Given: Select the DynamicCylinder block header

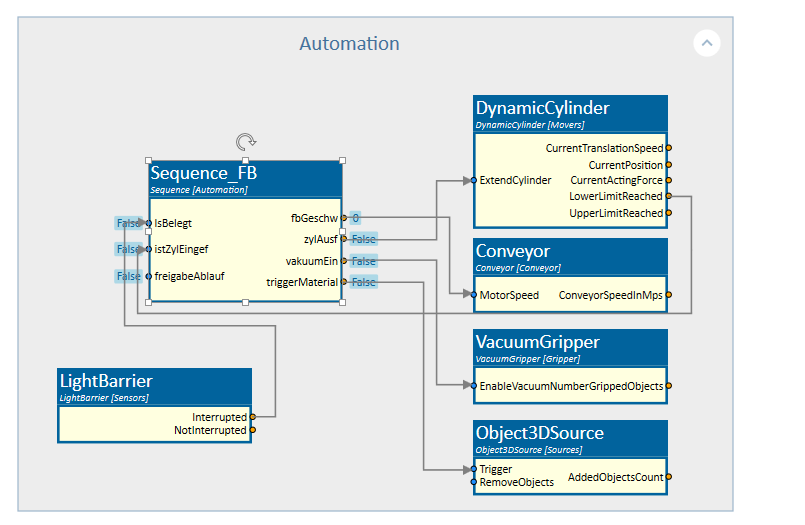Looking at the screenshot, I should pyautogui.click(x=570, y=113).
